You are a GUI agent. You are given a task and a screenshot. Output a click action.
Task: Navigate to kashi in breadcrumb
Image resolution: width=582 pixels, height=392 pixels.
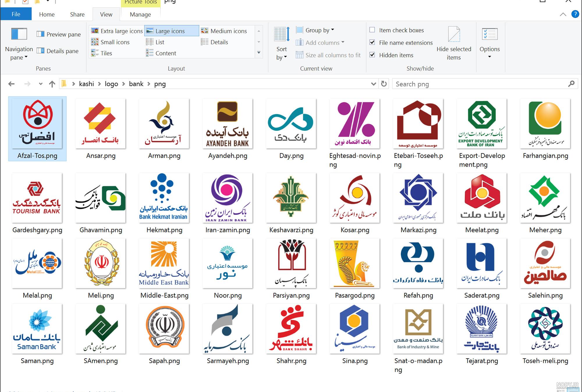86,84
